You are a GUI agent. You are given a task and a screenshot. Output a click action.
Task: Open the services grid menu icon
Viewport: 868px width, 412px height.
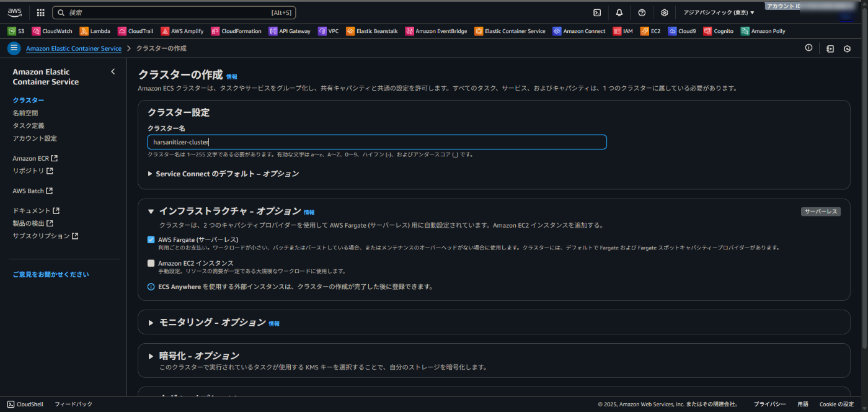coord(41,12)
